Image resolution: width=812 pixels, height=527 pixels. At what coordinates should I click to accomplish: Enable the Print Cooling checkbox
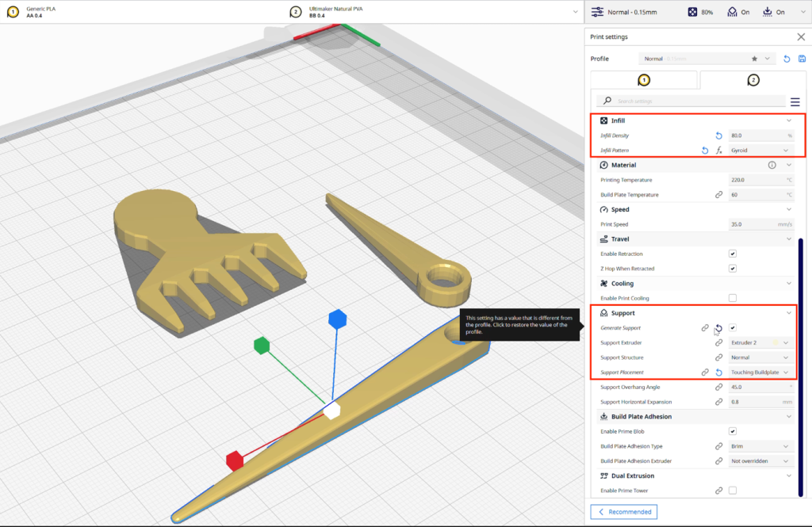732,298
